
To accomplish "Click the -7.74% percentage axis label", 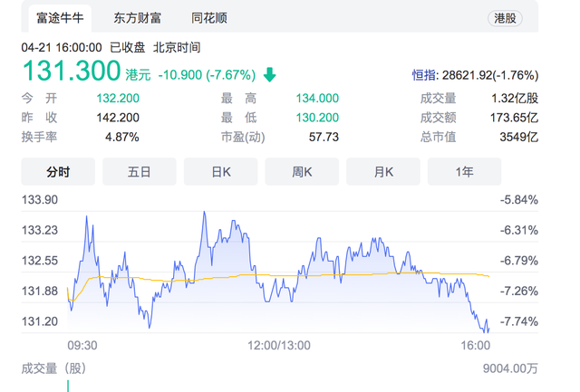I will (519, 321).
